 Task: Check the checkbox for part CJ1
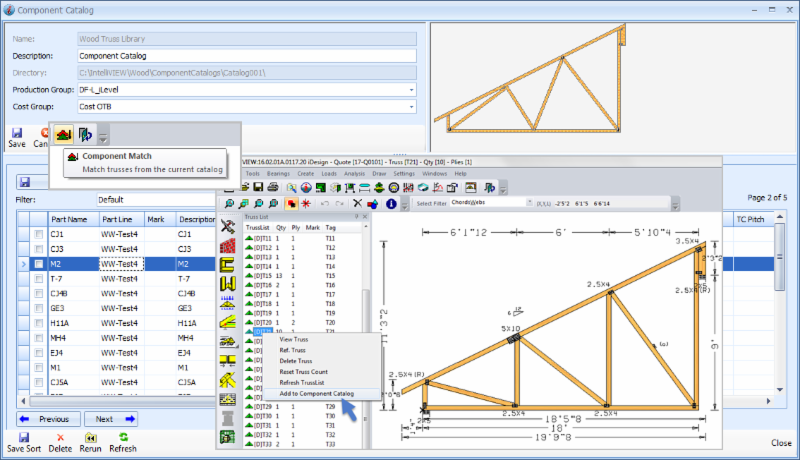[37, 235]
